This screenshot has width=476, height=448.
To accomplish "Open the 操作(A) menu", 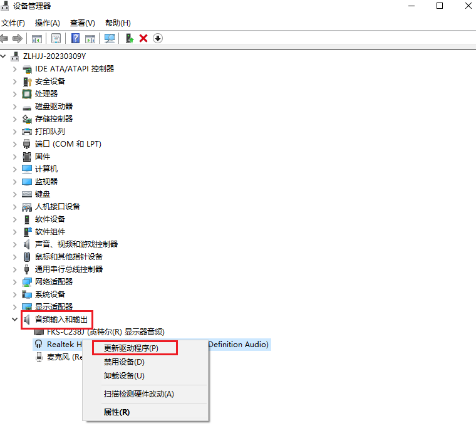I will pyautogui.click(x=48, y=23).
